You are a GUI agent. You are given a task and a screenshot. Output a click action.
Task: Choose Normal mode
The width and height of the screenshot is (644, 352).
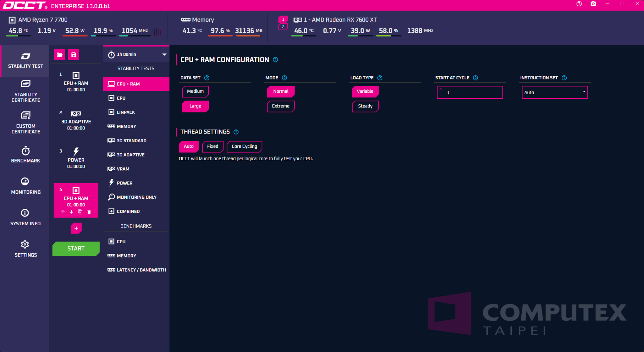[x=281, y=91]
